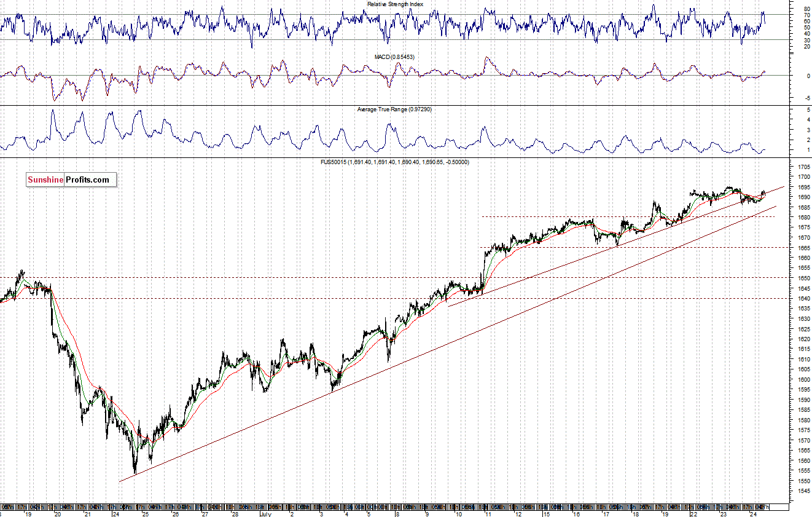The width and height of the screenshot is (812, 517).
Task: Click the 1695 price axis label
Action: coord(803,187)
